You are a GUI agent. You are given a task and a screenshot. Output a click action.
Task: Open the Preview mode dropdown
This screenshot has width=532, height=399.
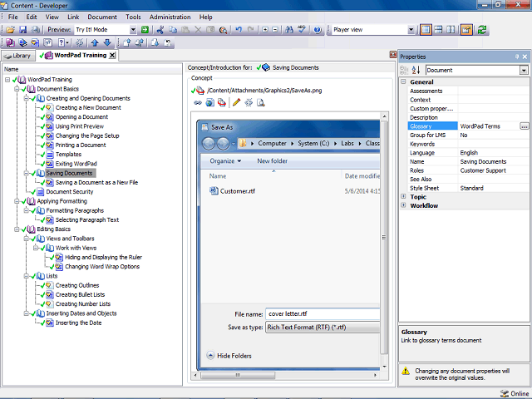click(x=133, y=30)
